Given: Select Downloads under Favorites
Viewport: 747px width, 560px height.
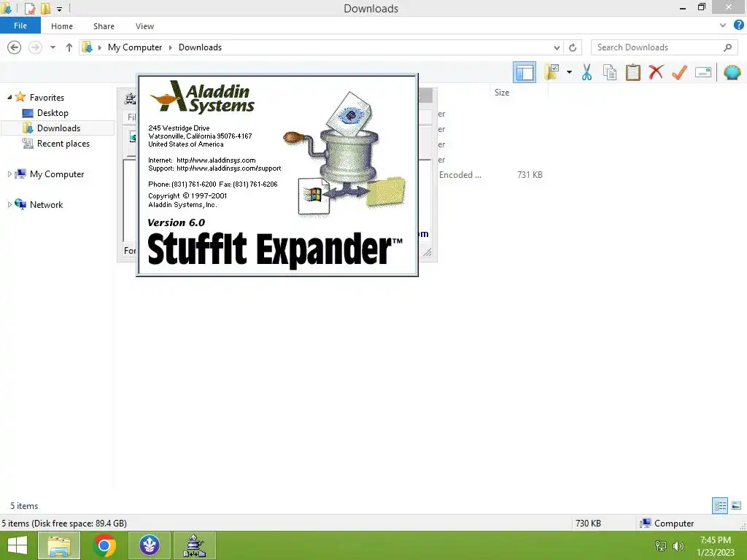Looking at the screenshot, I should pos(58,128).
